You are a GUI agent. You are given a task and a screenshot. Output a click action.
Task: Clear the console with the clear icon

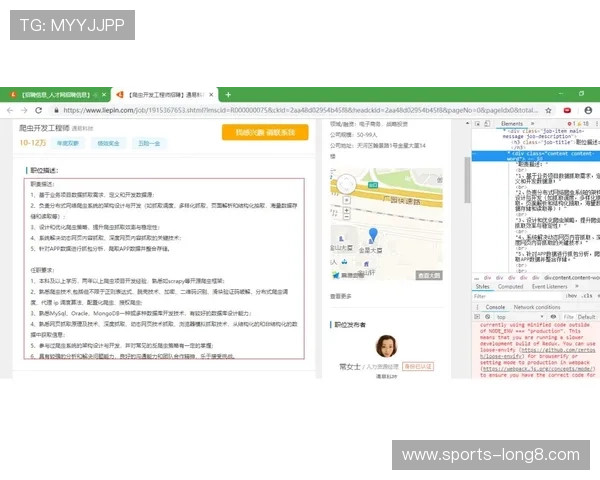click(488, 317)
